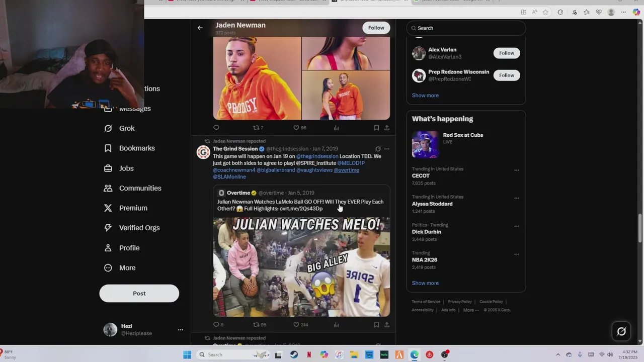This screenshot has height=362, width=644.
Task: Open Bookmarks in the sidebar
Action: 129,148
